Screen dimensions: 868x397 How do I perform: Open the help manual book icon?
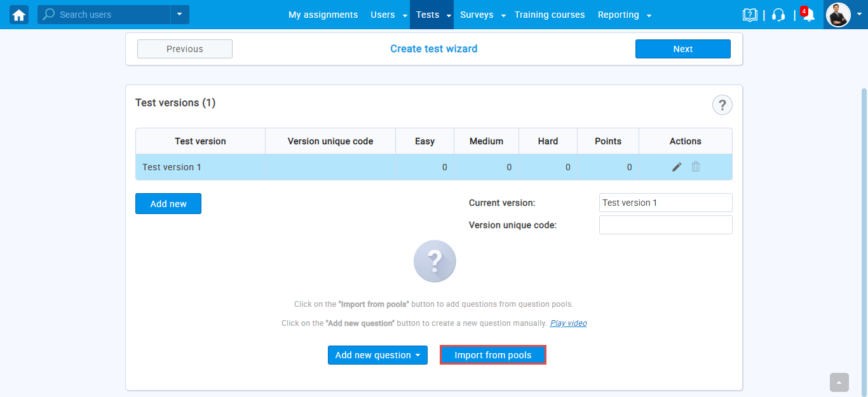750,15
